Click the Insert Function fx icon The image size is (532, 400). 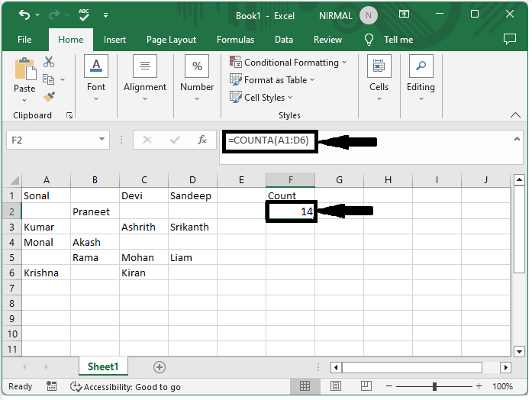202,140
